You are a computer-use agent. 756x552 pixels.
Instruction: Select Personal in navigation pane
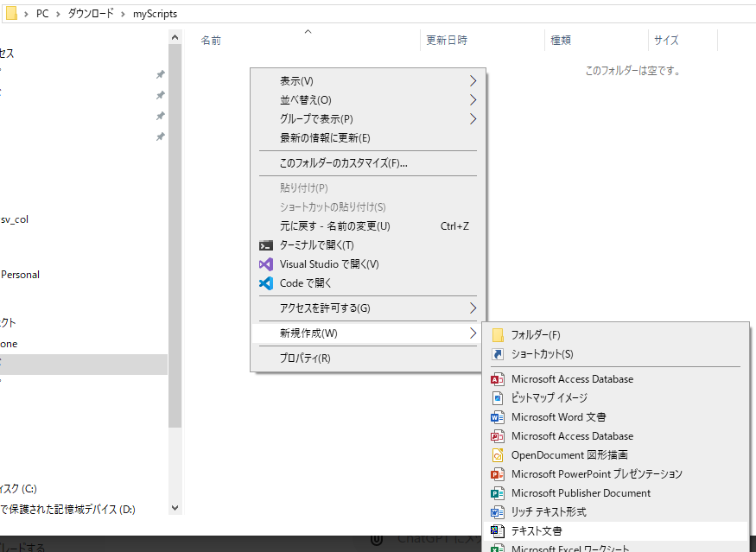[20, 275]
